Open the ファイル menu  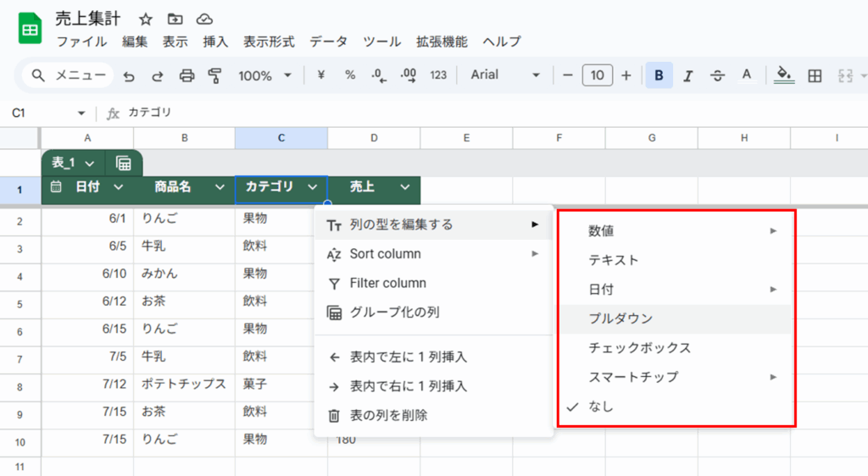point(82,42)
